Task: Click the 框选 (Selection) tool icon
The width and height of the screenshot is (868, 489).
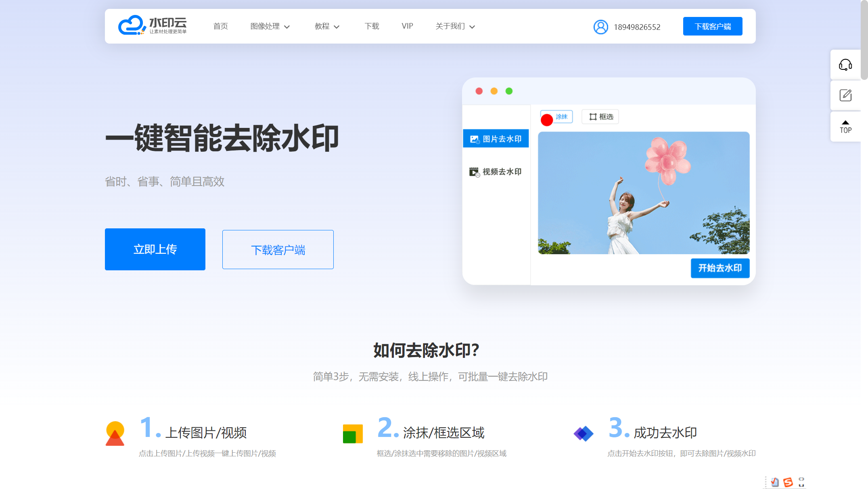Action: click(x=600, y=116)
